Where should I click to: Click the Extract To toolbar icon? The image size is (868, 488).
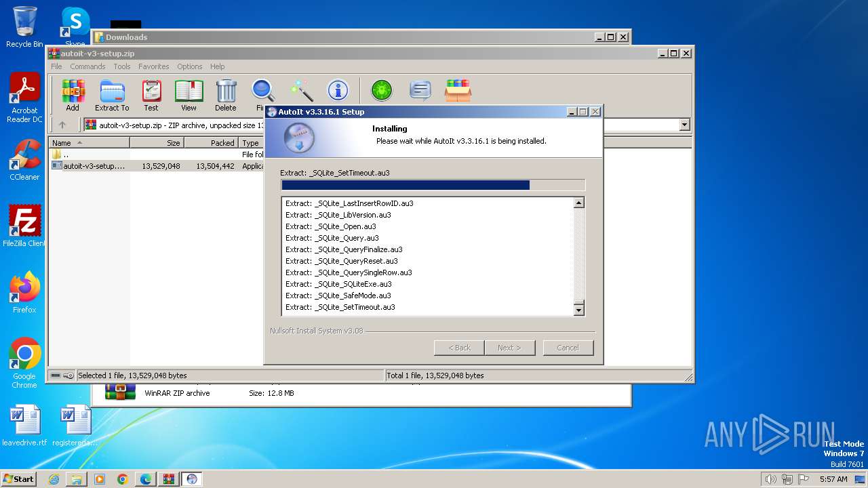[x=112, y=95]
